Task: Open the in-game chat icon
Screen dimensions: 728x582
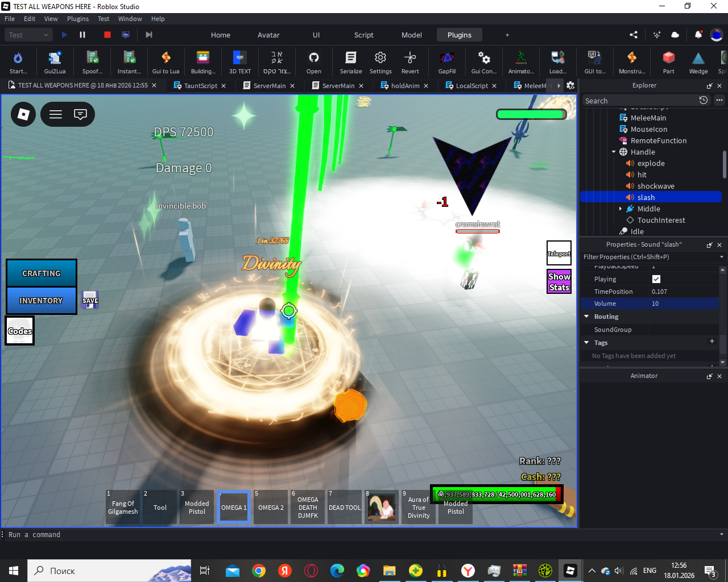Action: 81,114
